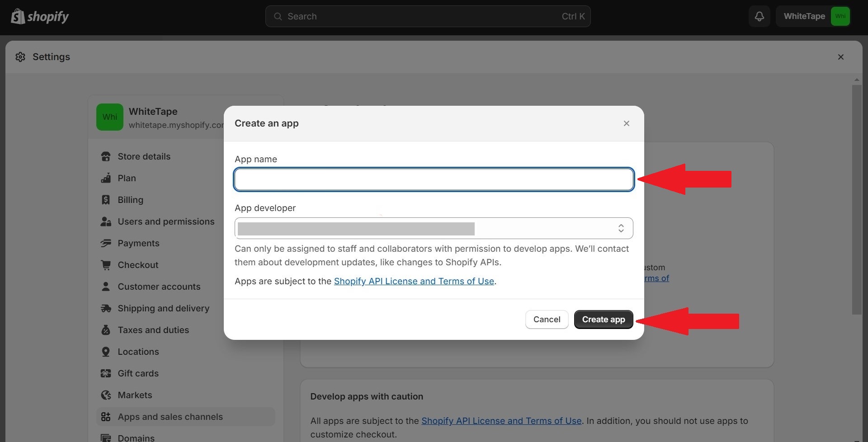The width and height of the screenshot is (868, 442).
Task: Click the Users and permissions icon
Action: click(x=106, y=221)
